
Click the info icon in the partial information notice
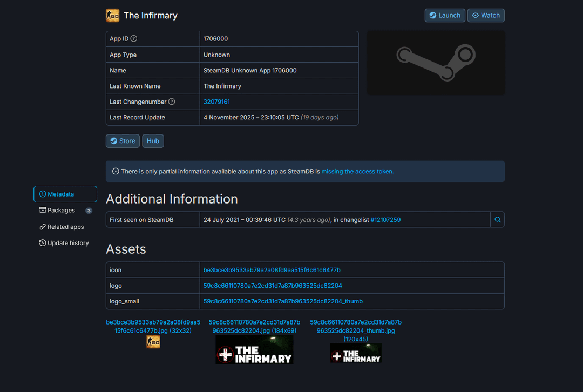coord(116,172)
